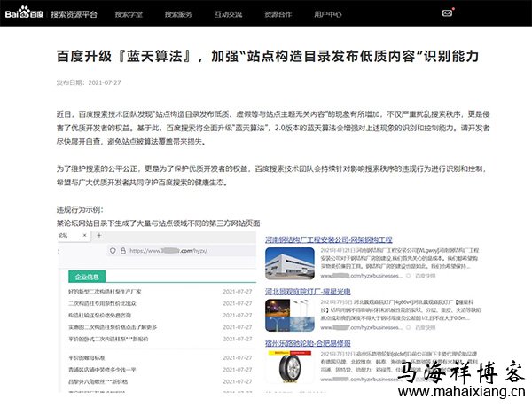Click the date beside 好的新型二次构造柱泵生产厂家

click(238, 292)
